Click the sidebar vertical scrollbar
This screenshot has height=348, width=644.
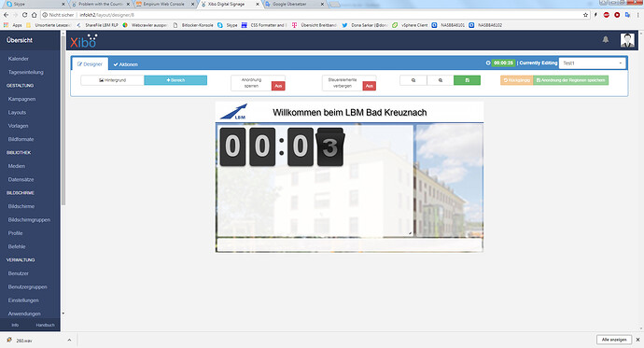(x=63, y=120)
